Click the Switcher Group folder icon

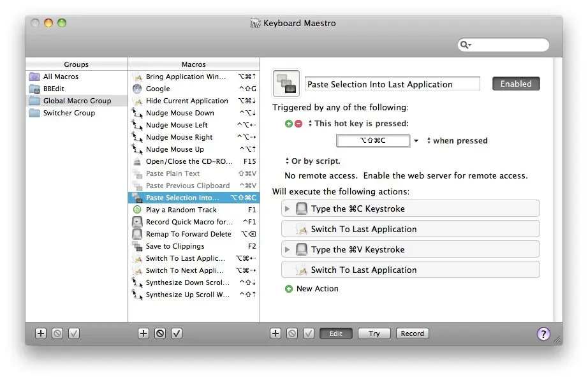coord(34,113)
